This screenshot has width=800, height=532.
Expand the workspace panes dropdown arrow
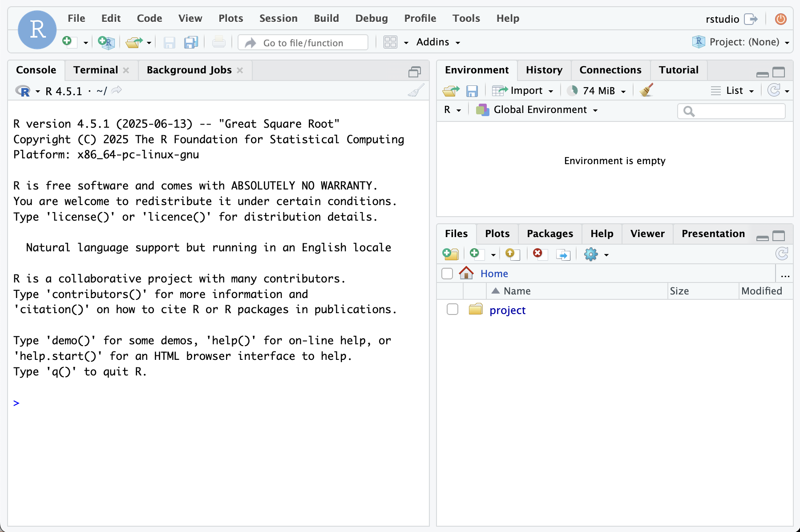pyautogui.click(x=406, y=43)
